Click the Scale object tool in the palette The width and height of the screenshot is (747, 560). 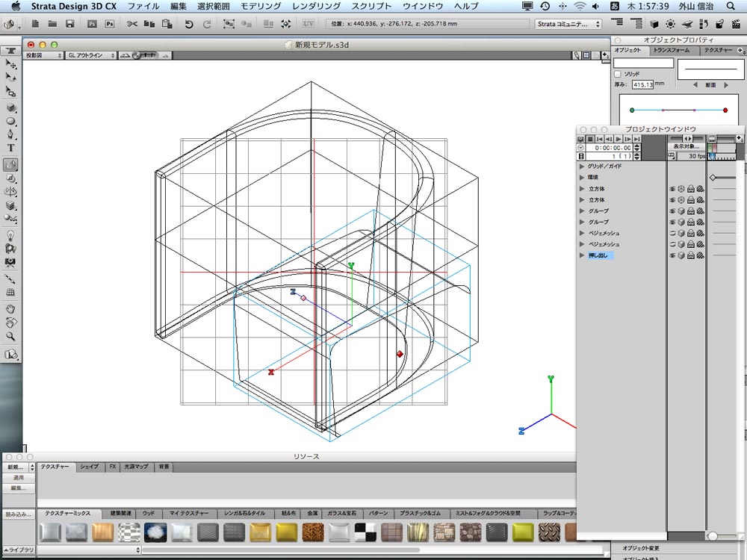10,91
